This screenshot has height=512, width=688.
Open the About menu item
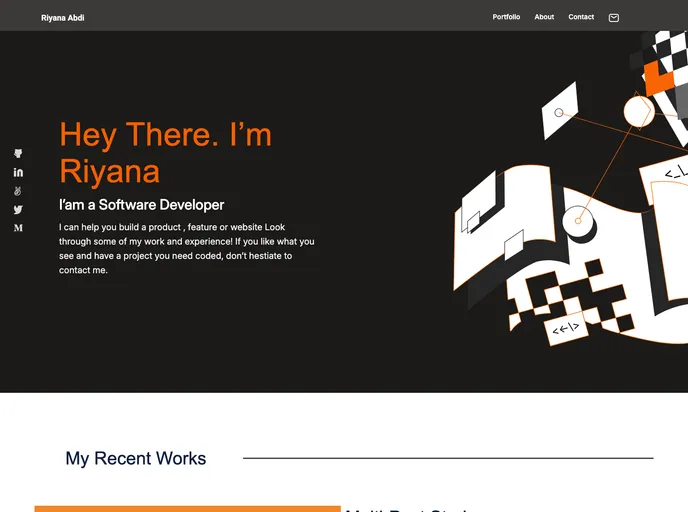click(544, 17)
